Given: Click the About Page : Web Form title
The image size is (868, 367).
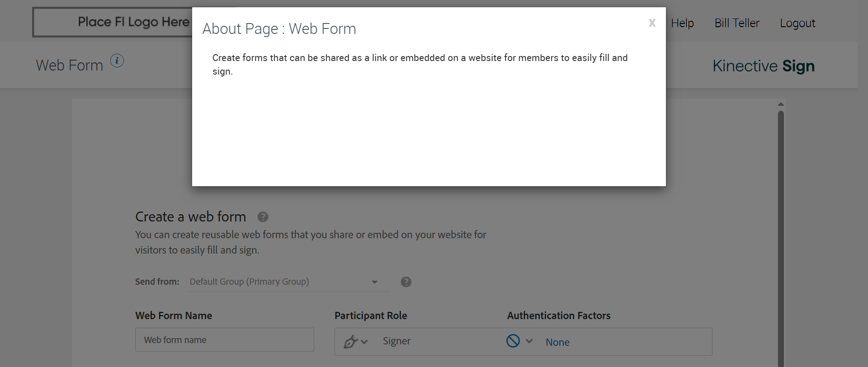Looking at the screenshot, I should coord(279,29).
